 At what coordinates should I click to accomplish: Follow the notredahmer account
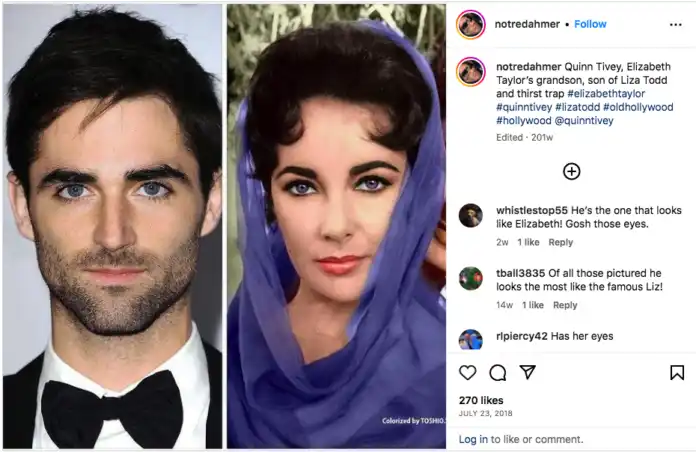pos(590,24)
